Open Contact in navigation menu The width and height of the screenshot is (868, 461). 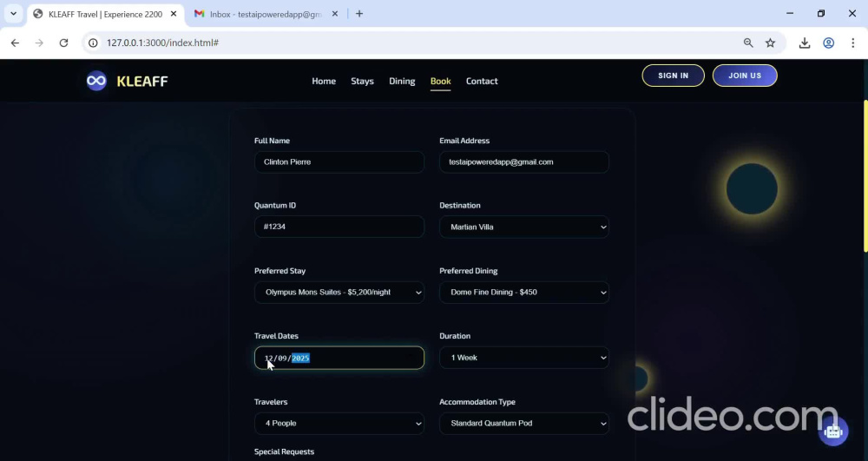482,81
